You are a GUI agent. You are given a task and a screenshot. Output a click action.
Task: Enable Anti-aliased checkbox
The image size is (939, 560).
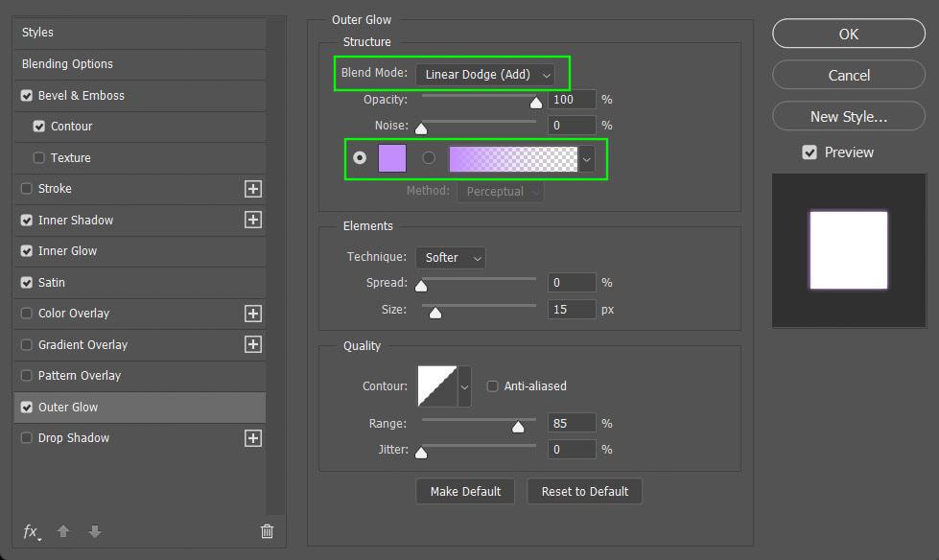click(x=492, y=386)
